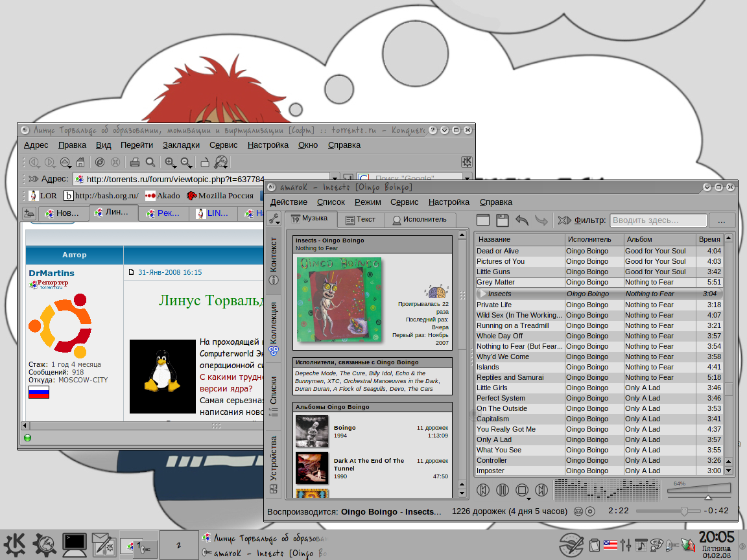Open the Akado bookmark in Konqueror

coord(163,196)
